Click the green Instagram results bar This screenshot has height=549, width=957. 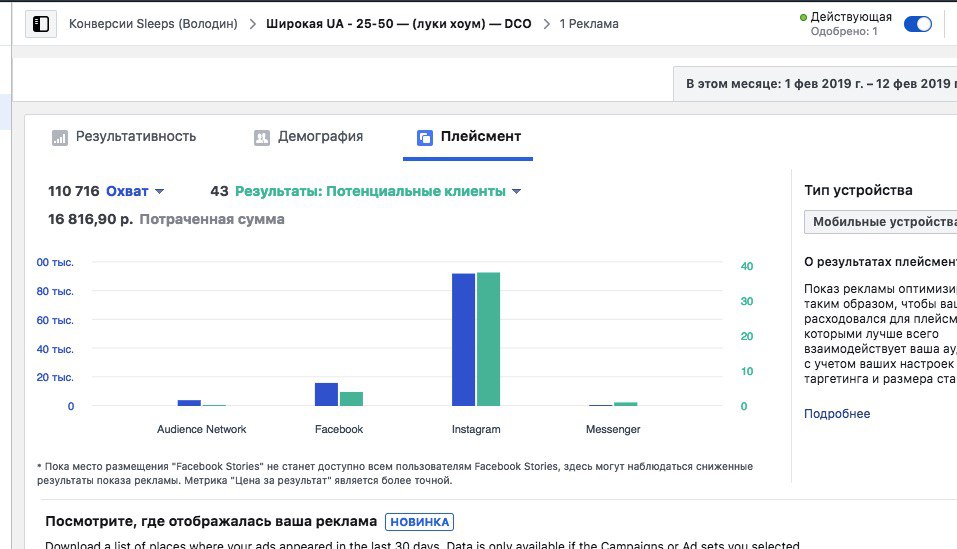click(488, 339)
